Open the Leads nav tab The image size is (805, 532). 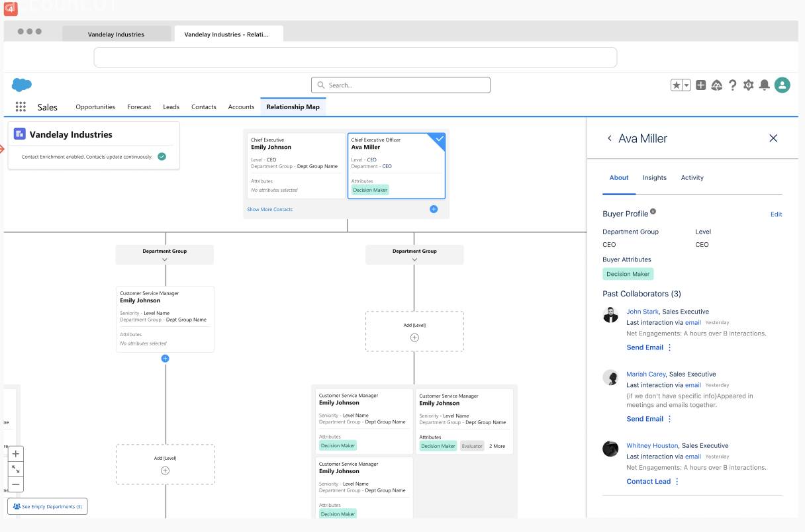pos(171,107)
